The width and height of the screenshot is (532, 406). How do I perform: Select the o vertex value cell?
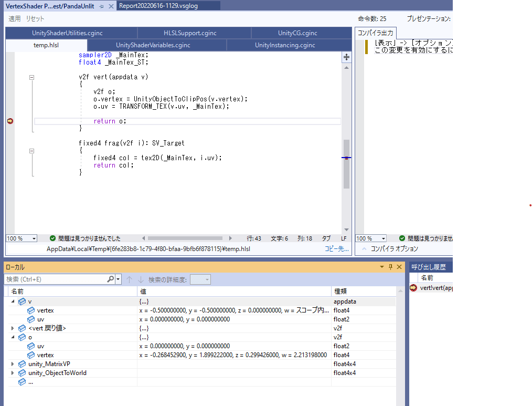tap(234, 355)
